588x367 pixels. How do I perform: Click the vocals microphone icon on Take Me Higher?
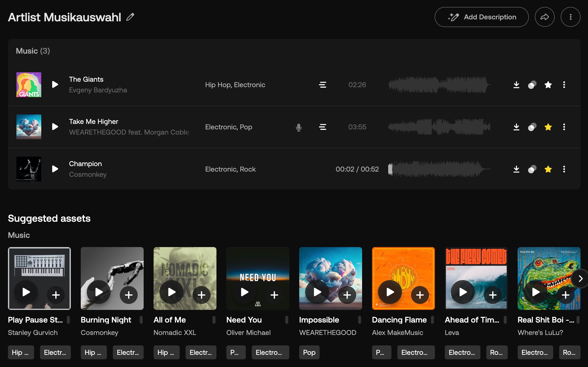298,127
